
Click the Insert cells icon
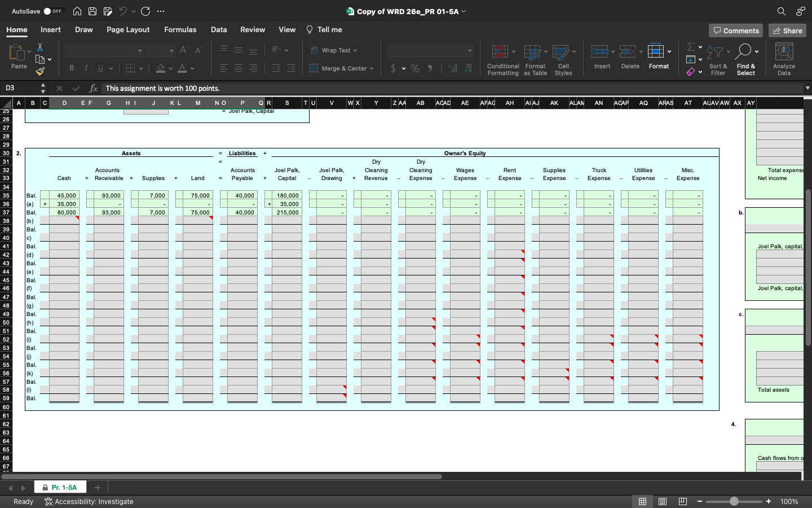[x=599, y=52]
